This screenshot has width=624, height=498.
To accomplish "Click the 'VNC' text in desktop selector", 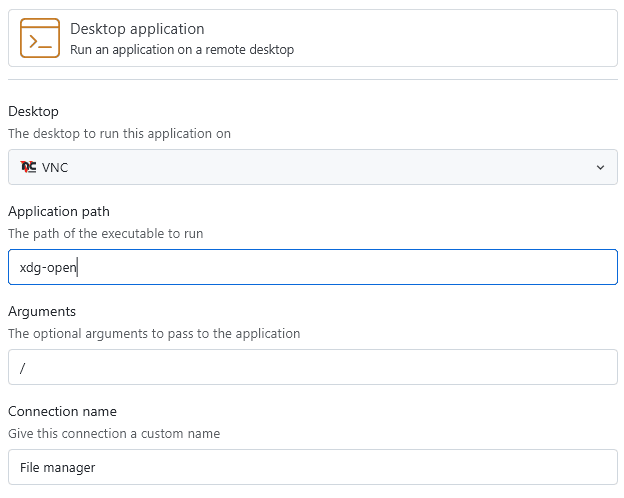I will (x=56, y=167).
